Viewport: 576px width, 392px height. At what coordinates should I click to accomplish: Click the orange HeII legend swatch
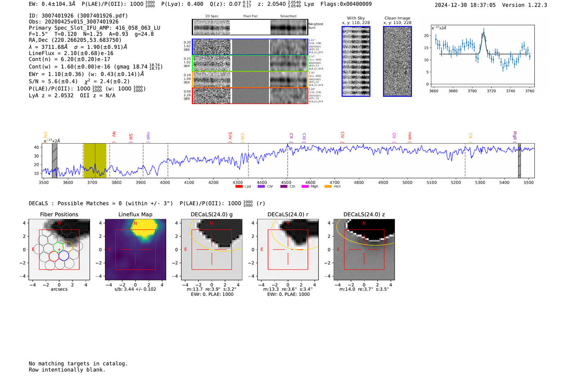(328, 187)
